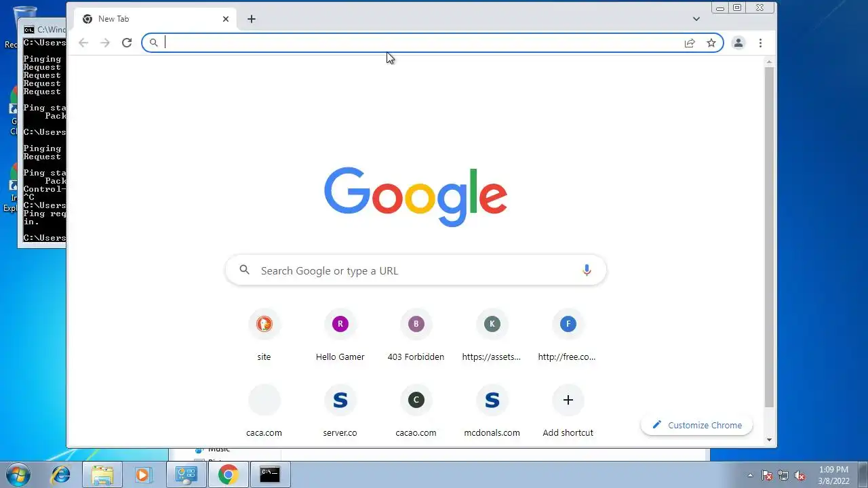Show hidden tray icons arrow
Screen dimensions: 868x488
pos(750,475)
